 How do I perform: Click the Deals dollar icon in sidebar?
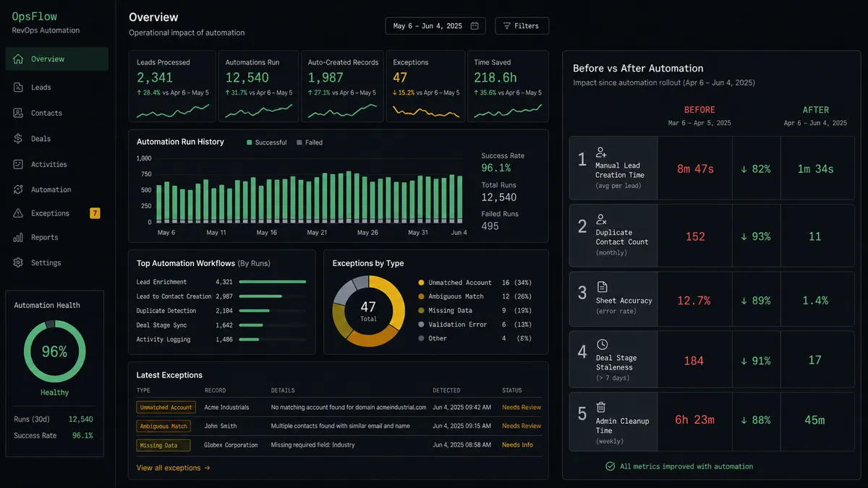pyautogui.click(x=18, y=139)
